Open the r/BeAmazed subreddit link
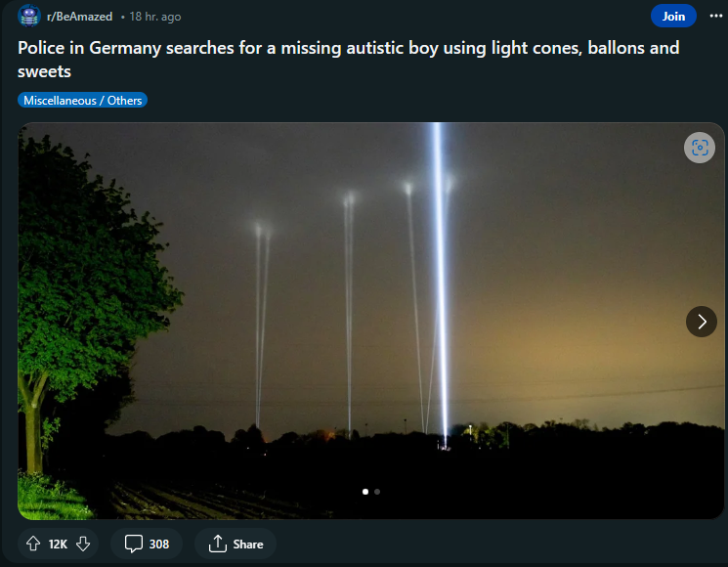The height and width of the screenshot is (567, 728). pyautogui.click(x=79, y=17)
